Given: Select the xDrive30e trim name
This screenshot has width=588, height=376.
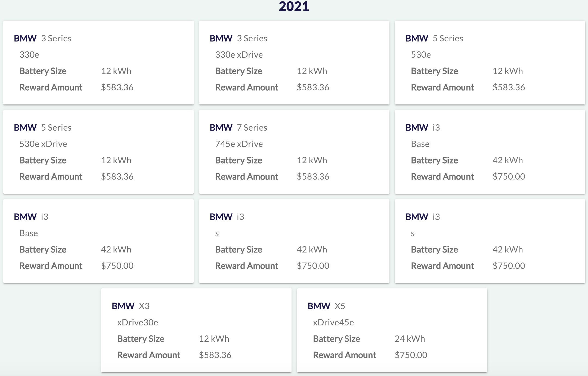Looking at the screenshot, I should point(138,322).
